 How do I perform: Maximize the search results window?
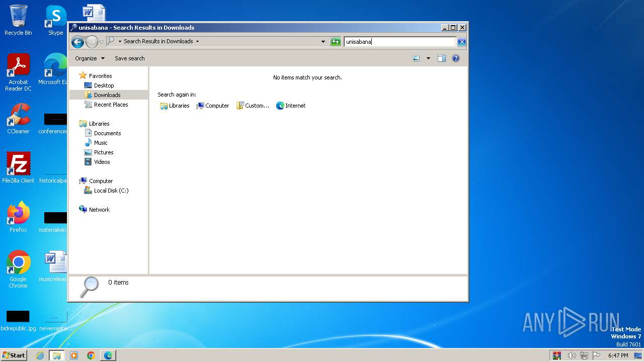[x=453, y=28]
